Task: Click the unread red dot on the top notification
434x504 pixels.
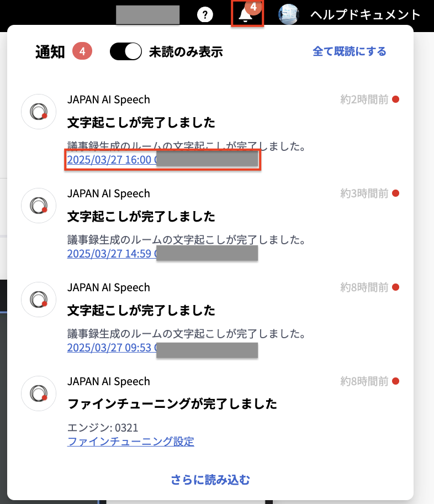Action: pos(394,99)
